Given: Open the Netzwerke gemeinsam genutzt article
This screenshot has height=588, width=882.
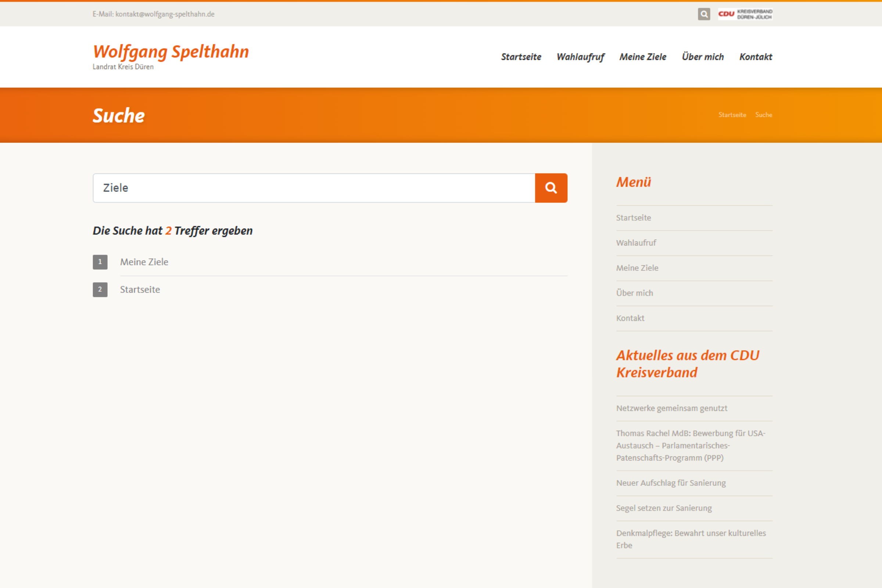Looking at the screenshot, I should (x=671, y=408).
